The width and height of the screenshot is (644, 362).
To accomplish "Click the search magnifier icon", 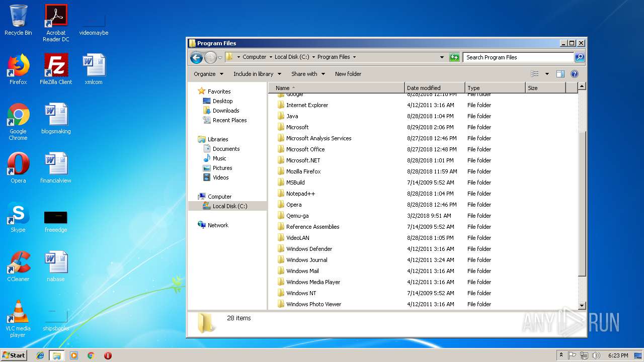I will coord(580,57).
